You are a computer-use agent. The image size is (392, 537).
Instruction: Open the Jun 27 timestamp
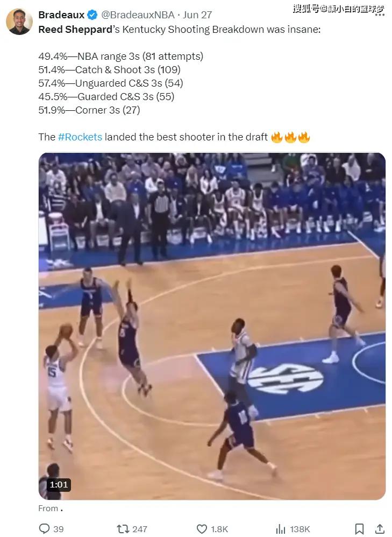click(197, 15)
